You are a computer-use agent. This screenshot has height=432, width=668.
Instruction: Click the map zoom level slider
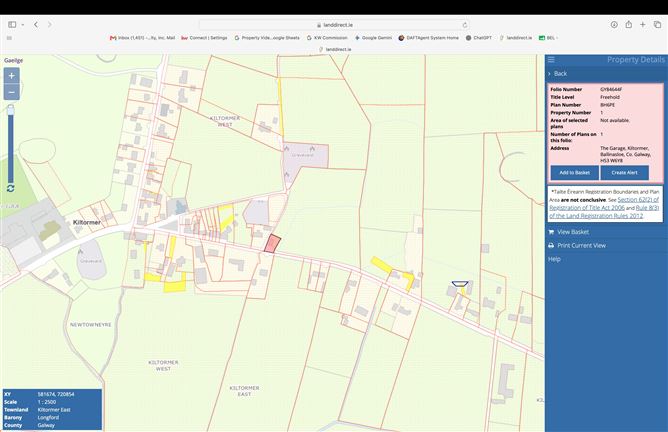click(11, 145)
